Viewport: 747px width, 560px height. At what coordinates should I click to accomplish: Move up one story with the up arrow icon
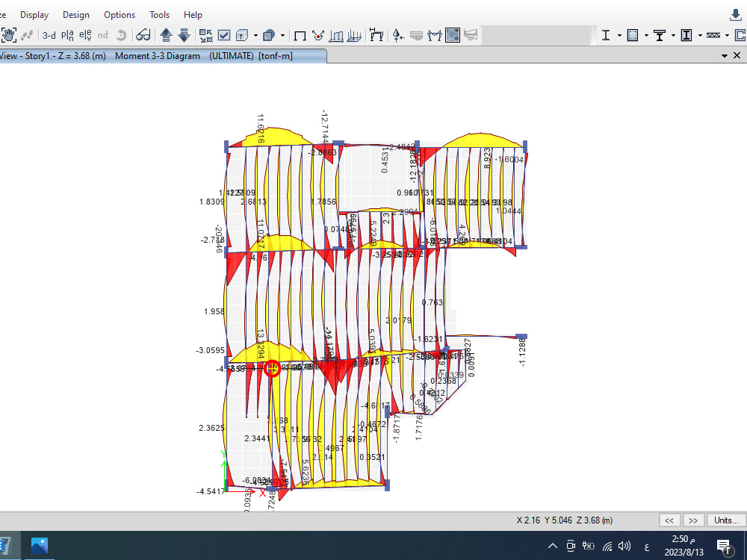(x=165, y=34)
